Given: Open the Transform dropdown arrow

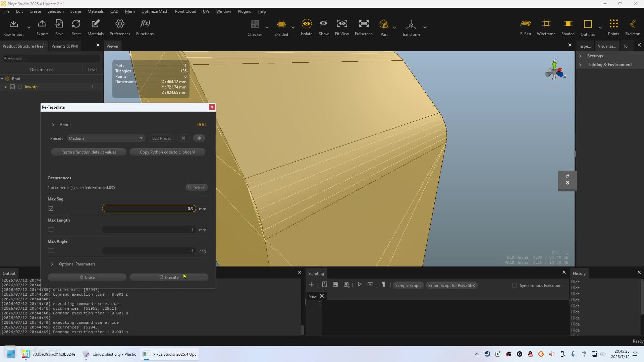Looking at the screenshot, I should (x=425, y=27).
